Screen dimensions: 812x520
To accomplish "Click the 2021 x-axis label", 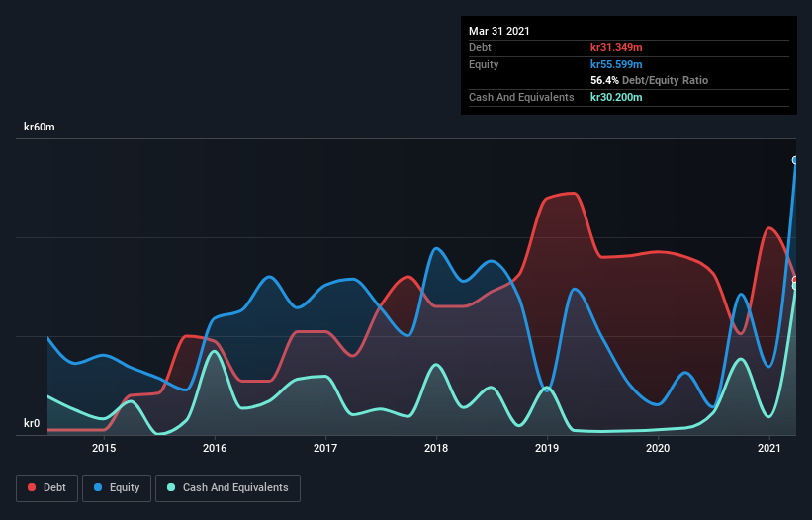I will pos(769,448).
